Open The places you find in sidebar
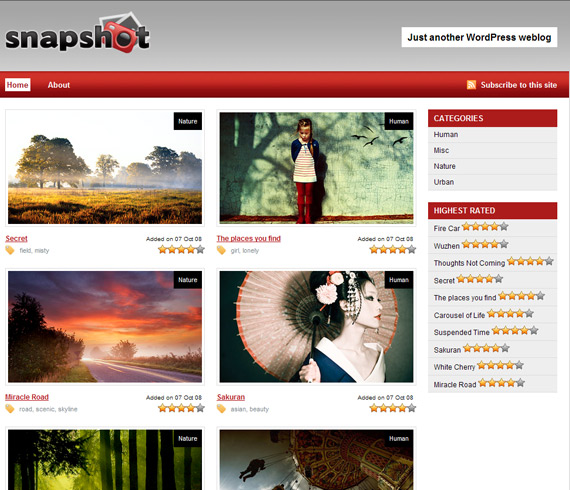Viewport: 570px width, 490px height. (x=465, y=298)
